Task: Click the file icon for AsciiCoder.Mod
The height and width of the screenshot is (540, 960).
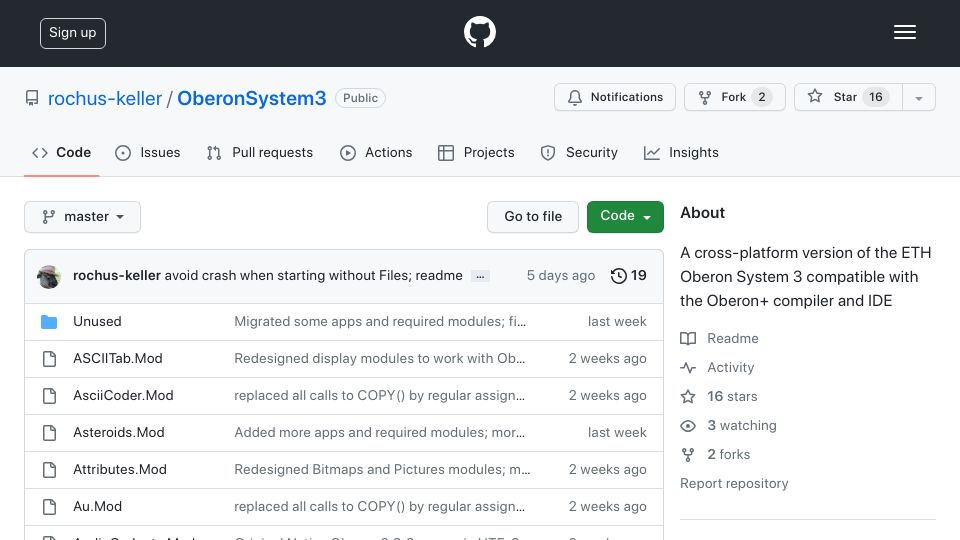Action: (x=49, y=396)
